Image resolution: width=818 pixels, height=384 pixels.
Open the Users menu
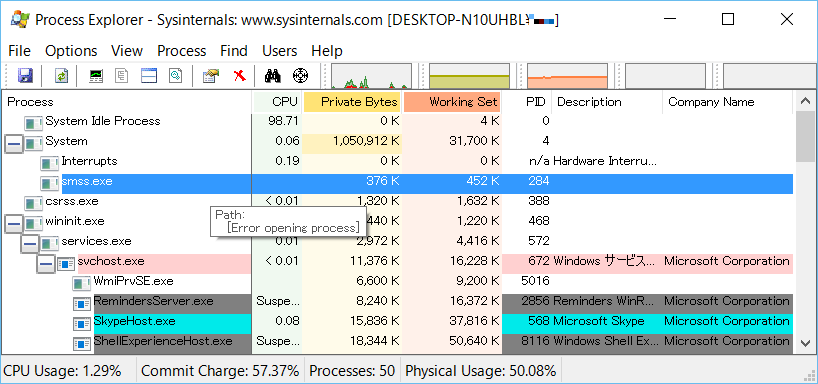click(280, 51)
